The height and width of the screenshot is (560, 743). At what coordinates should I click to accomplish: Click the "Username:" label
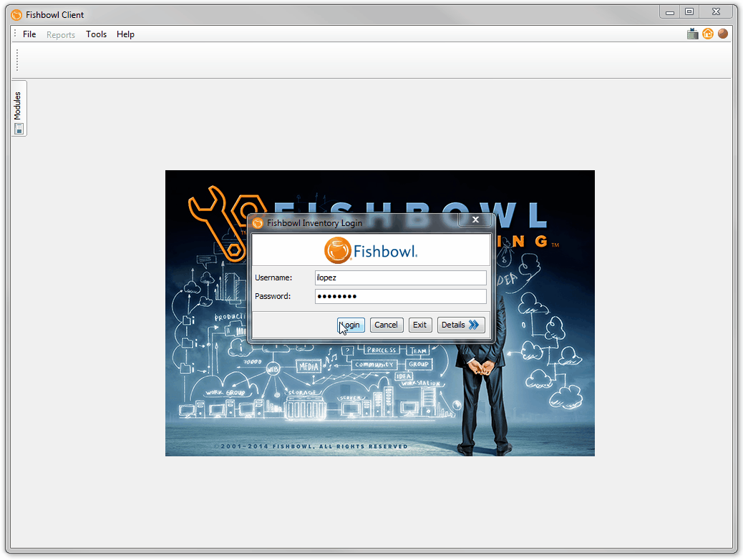pyautogui.click(x=273, y=278)
